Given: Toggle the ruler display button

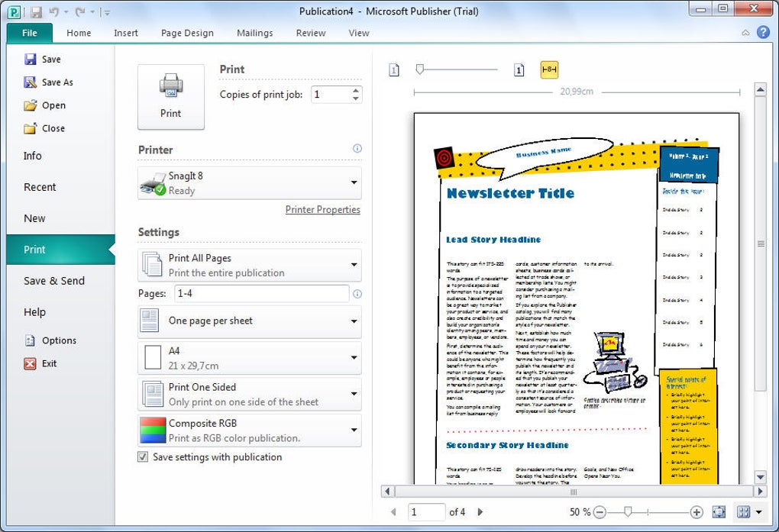Looking at the screenshot, I should [549, 69].
